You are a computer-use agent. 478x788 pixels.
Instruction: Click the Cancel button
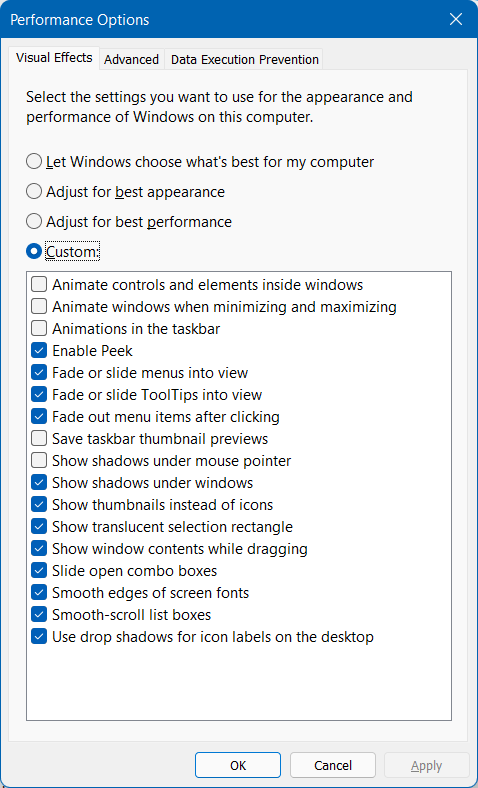click(x=333, y=765)
